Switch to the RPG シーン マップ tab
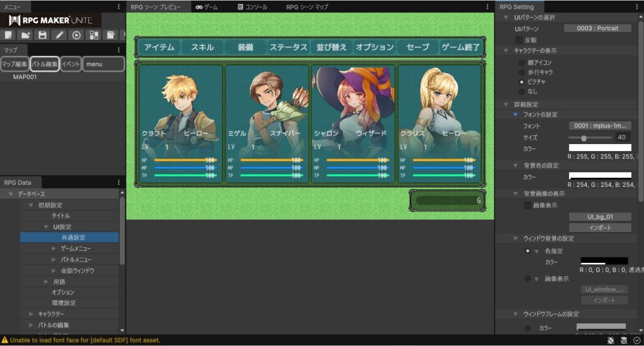 tap(307, 7)
